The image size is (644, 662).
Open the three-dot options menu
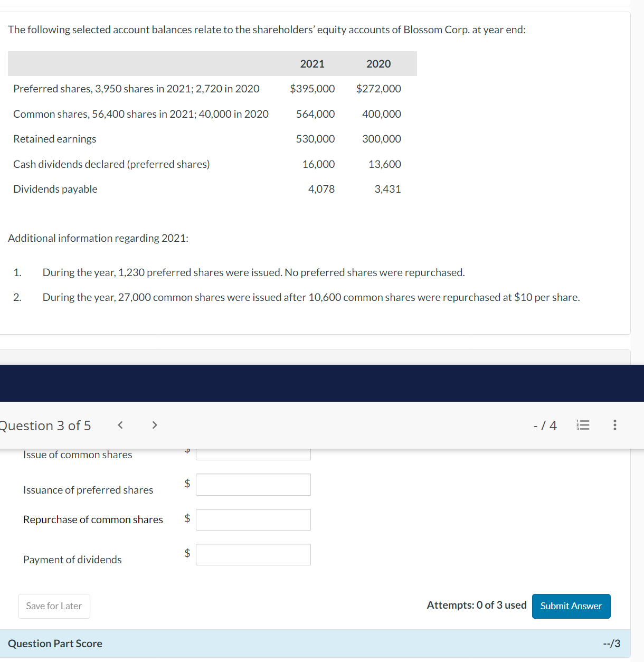(614, 425)
